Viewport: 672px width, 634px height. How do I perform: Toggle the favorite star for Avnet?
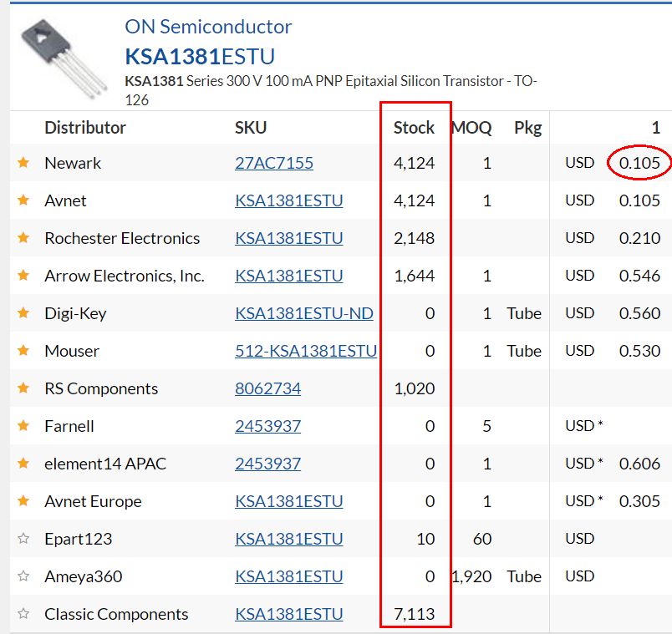[x=23, y=200]
